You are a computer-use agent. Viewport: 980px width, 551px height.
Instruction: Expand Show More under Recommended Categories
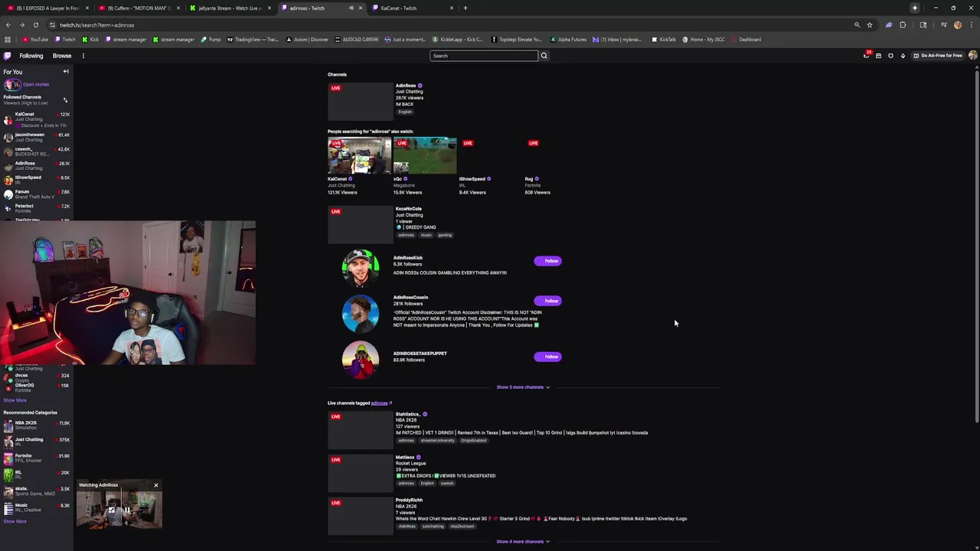click(x=15, y=522)
